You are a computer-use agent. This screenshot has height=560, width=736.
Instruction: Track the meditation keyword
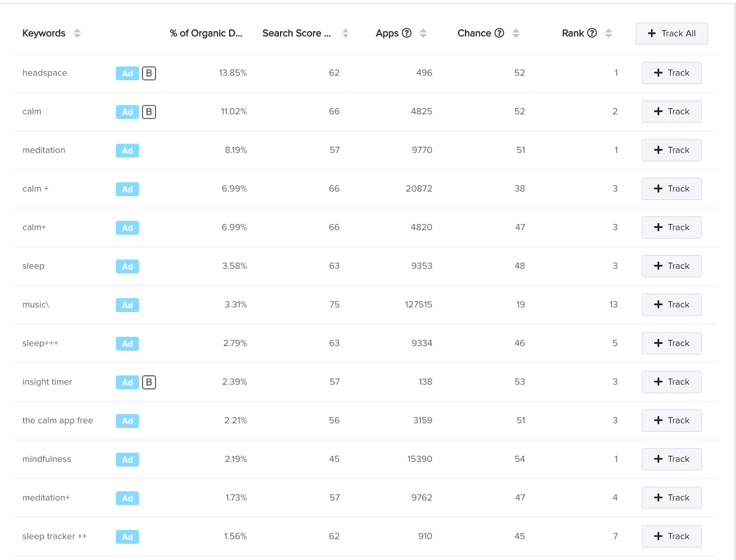[672, 150]
